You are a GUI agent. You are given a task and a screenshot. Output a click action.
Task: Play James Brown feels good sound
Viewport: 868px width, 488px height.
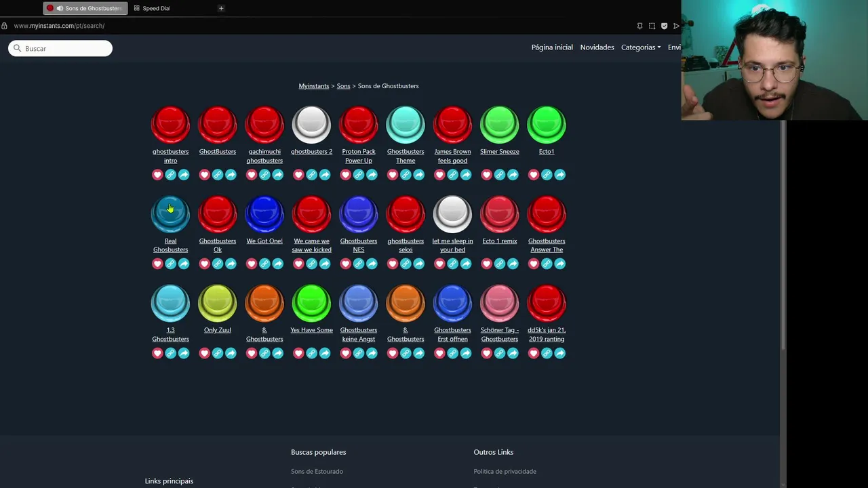[452, 125]
